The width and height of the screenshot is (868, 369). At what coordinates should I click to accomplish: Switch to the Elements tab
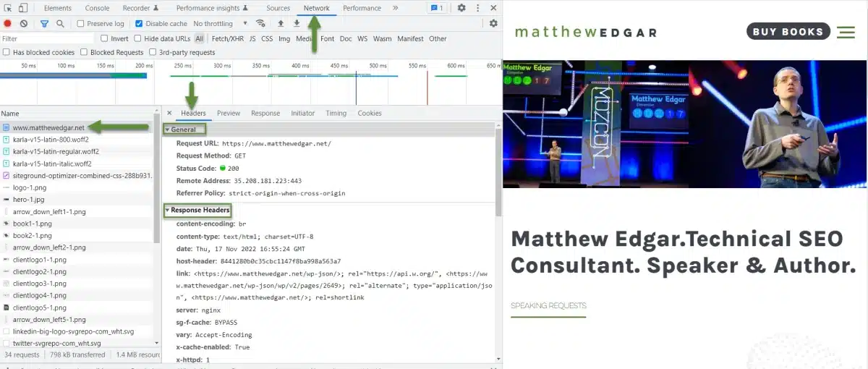point(58,8)
